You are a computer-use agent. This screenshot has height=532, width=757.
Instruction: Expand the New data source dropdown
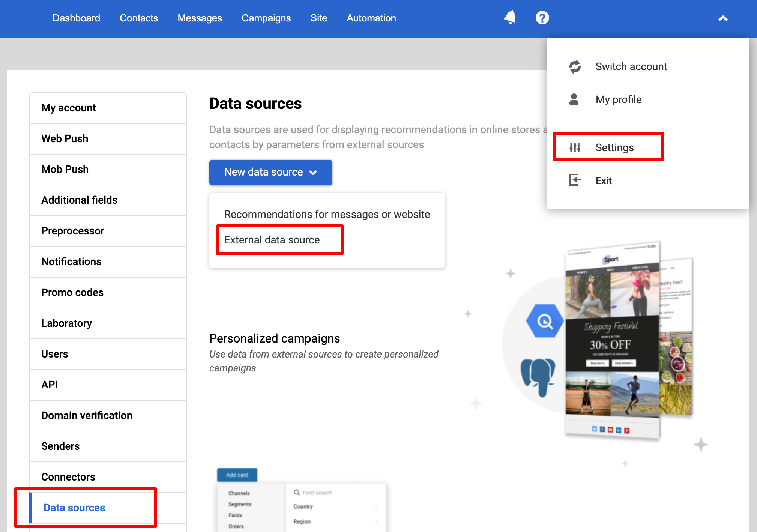click(x=270, y=172)
